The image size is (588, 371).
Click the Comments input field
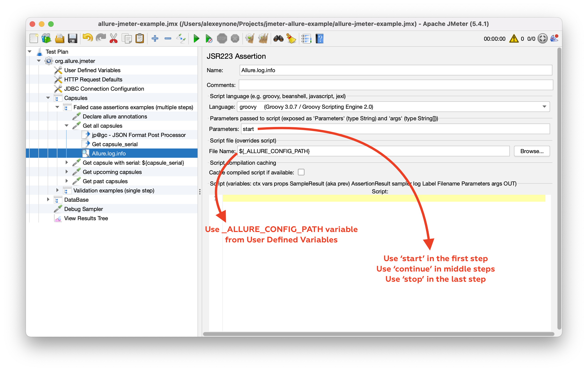point(396,85)
